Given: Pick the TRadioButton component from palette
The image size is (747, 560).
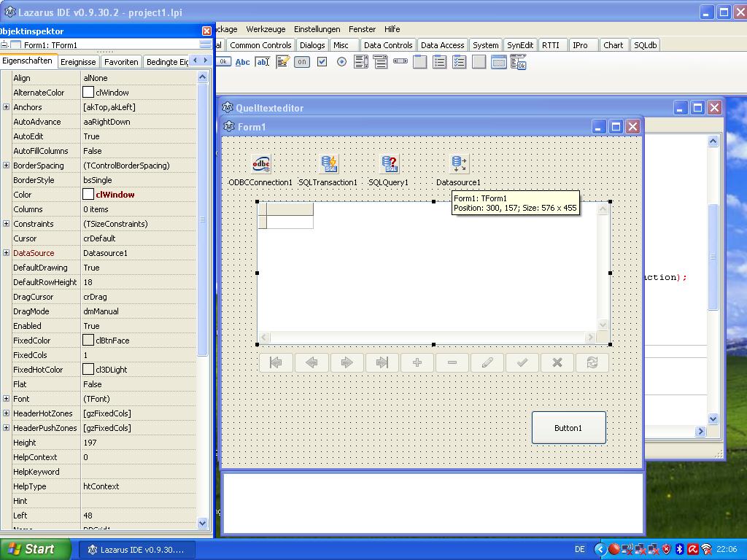Looking at the screenshot, I should 341,63.
